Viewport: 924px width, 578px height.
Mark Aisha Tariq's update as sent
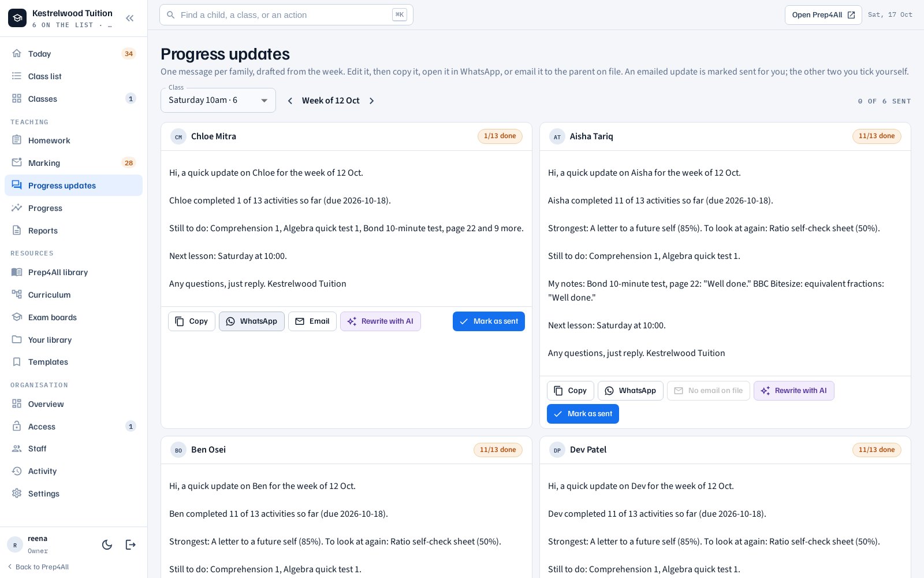pos(583,414)
